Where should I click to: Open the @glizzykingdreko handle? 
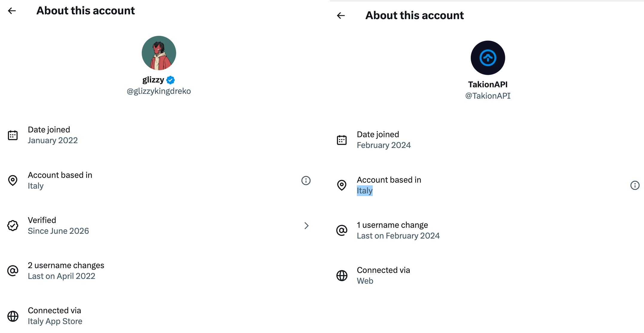click(159, 91)
